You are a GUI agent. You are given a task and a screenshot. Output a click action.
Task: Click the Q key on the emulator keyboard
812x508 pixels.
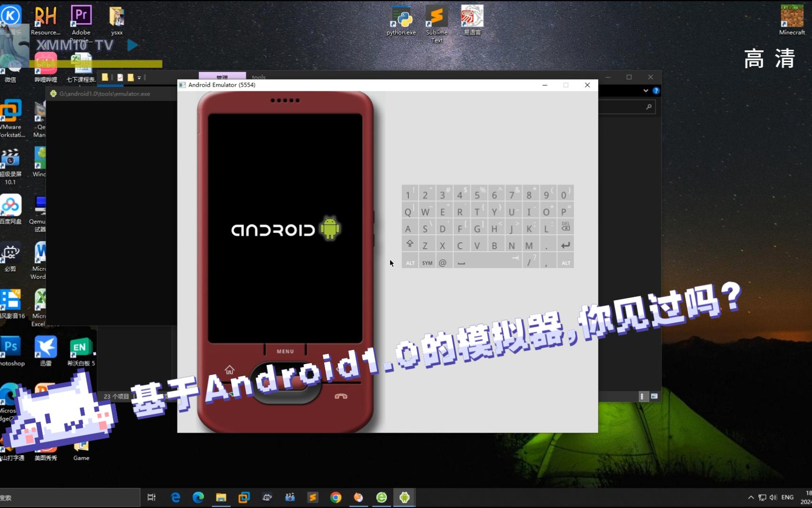[x=410, y=211]
